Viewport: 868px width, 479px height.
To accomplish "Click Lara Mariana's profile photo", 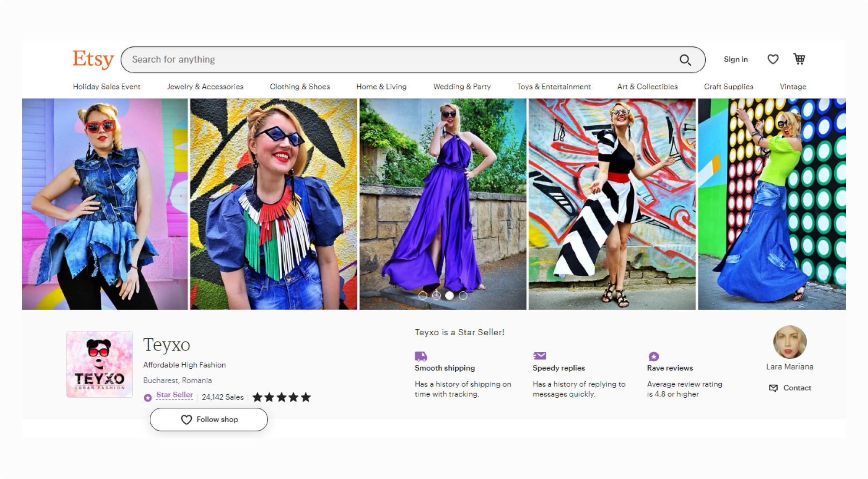I will pos(789,342).
